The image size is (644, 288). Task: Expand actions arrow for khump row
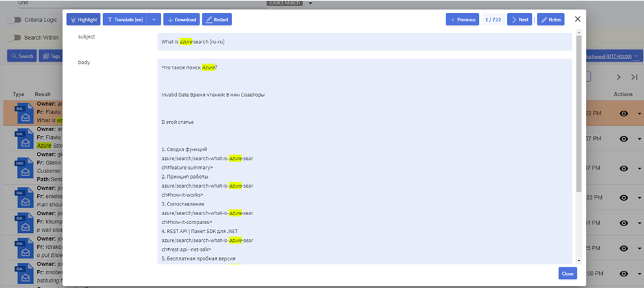coord(639,223)
